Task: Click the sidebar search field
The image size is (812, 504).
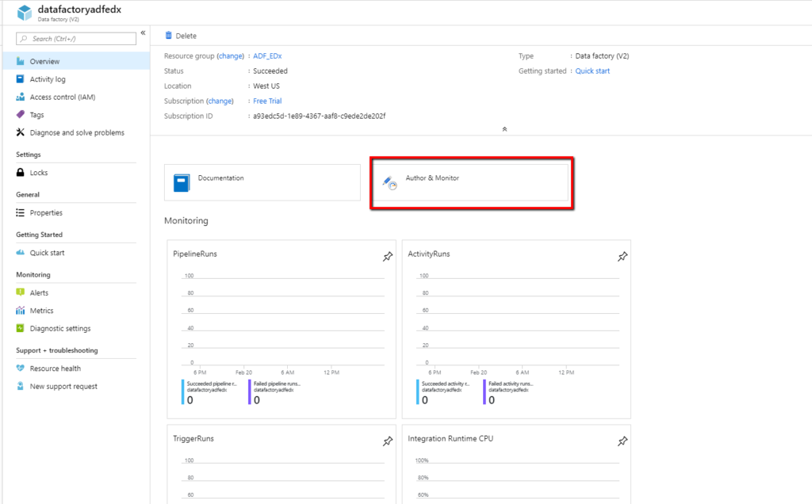Action: pos(76,39)
